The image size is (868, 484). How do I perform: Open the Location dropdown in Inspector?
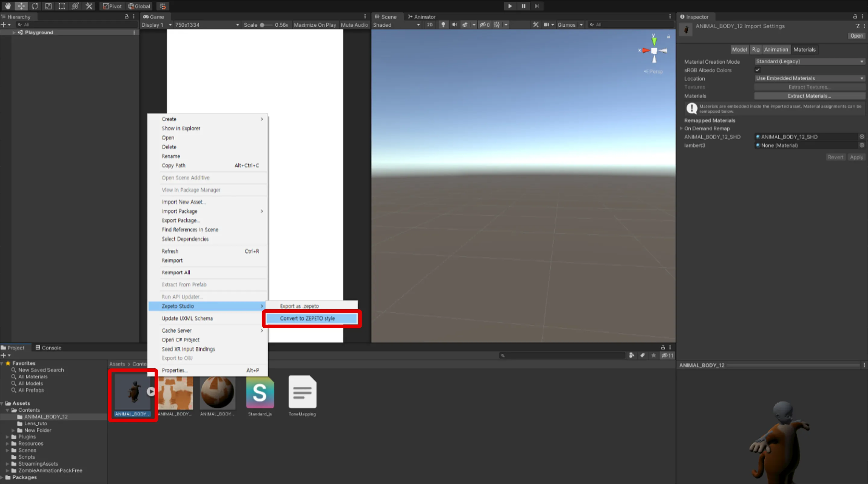click(809, 78)
